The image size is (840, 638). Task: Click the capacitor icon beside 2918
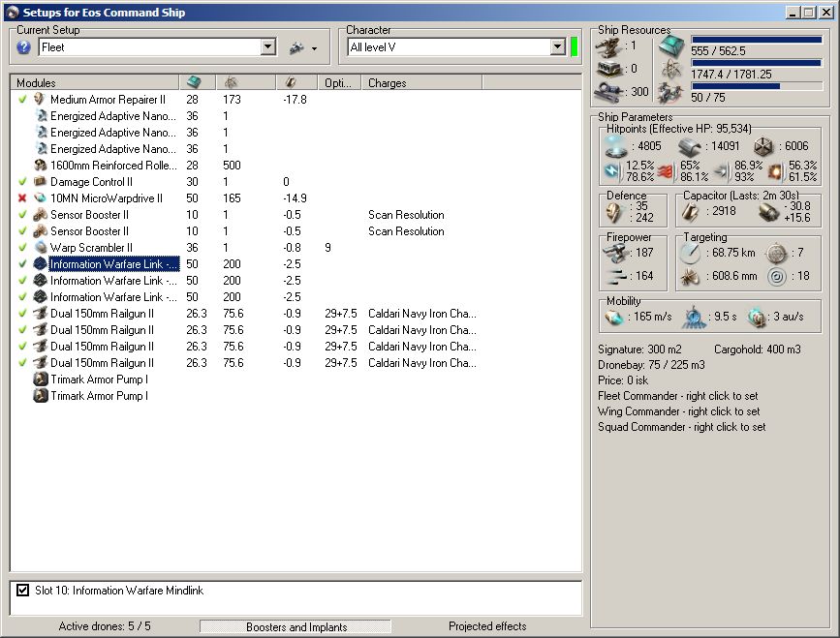point(692,212)
